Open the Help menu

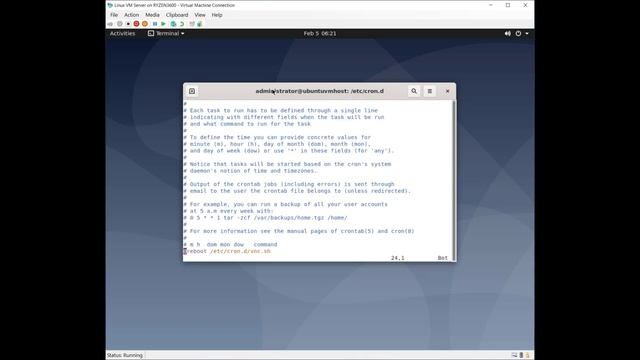[x=217, y=15]
